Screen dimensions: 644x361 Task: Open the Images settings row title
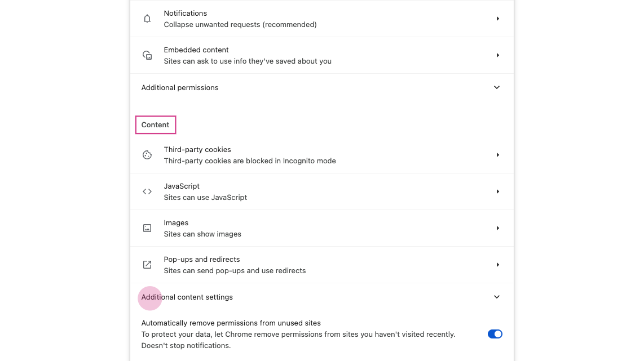(x=176, y=223)
